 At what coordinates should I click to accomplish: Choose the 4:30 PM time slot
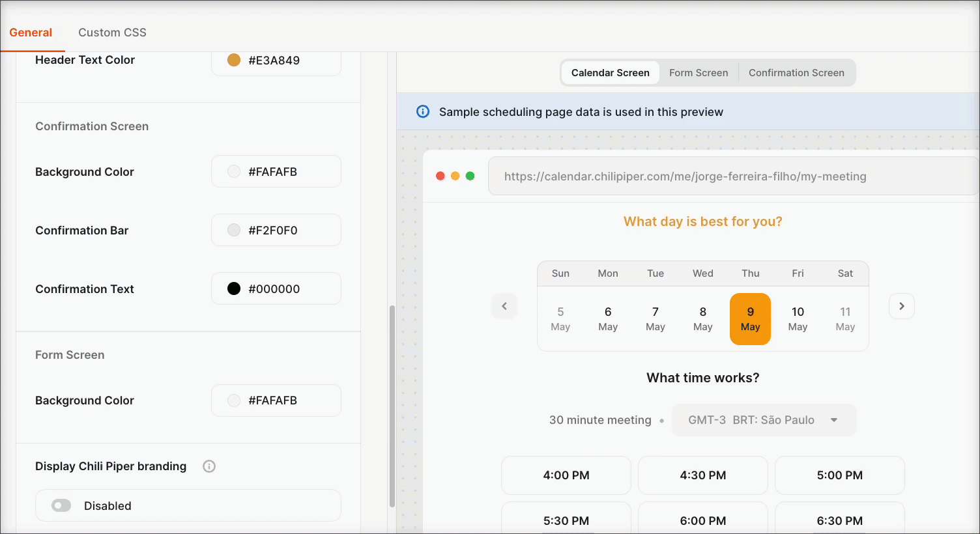pyautogui.click(x=703, y=475)
